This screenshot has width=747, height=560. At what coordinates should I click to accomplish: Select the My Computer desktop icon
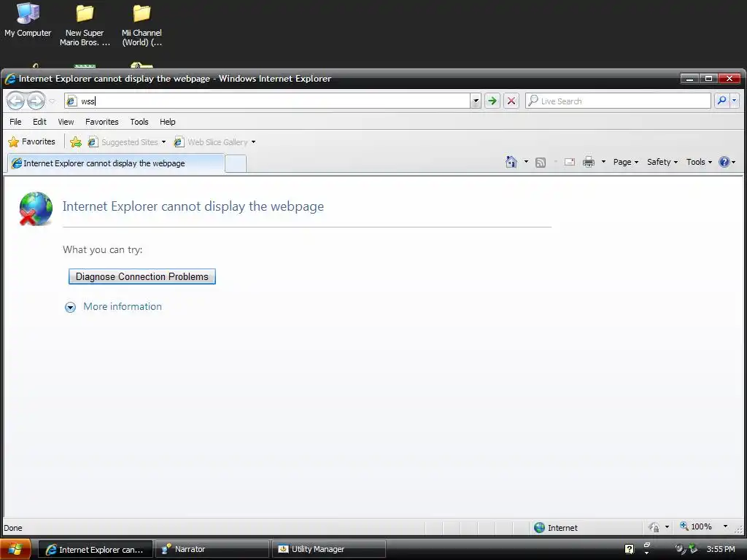[x=28, y=20]
